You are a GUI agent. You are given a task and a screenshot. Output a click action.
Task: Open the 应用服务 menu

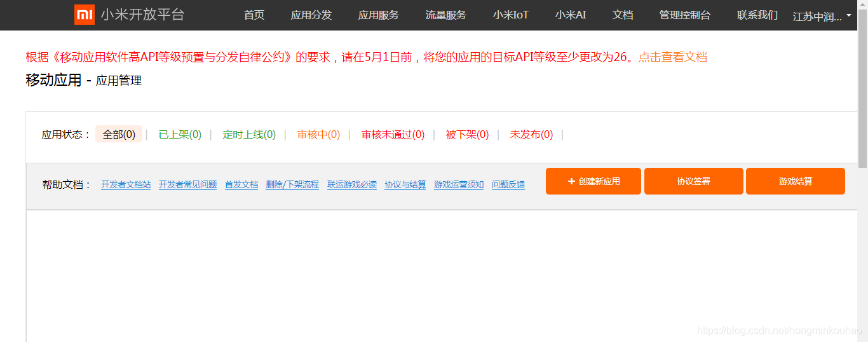point(379,15)
